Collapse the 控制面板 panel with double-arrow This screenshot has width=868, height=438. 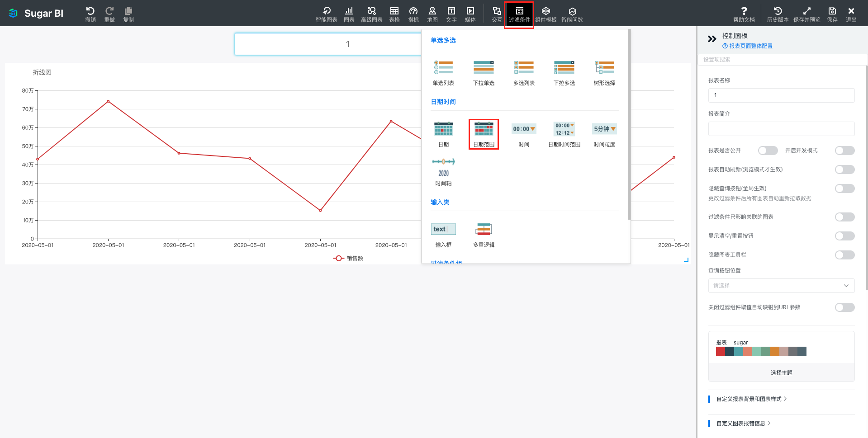[712, 39]
